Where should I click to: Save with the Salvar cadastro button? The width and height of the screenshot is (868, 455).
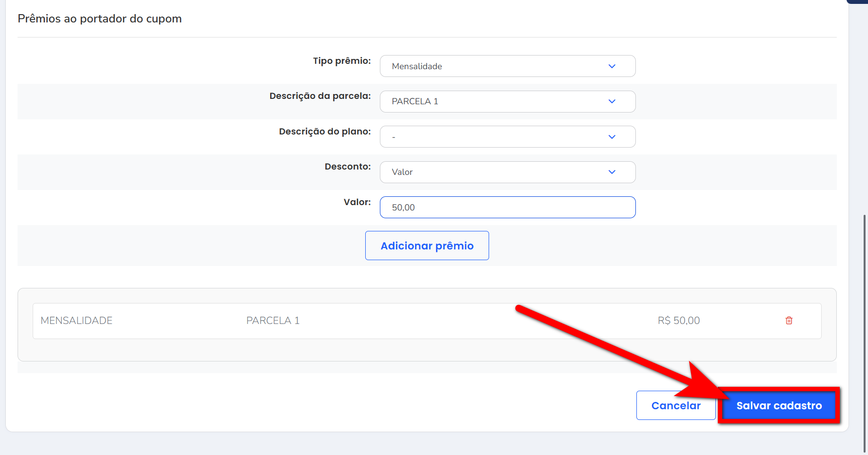pos(779,405)
